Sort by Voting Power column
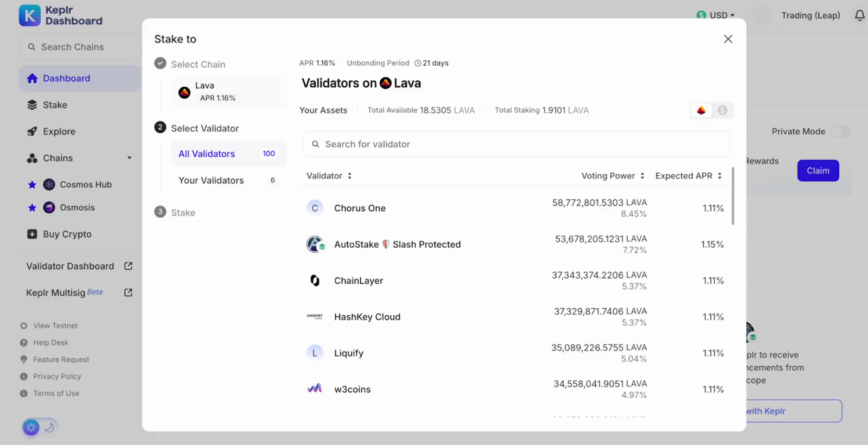 613,176
